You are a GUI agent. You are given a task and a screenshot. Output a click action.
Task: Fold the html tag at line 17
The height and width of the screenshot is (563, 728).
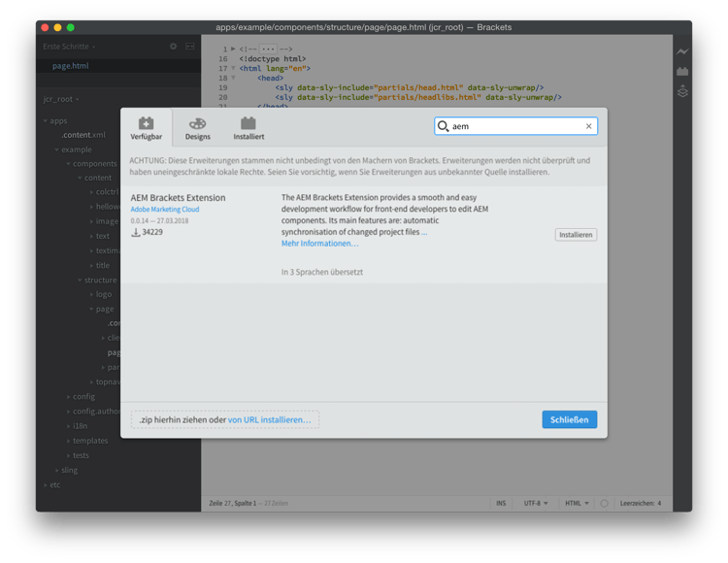coord(233,68)
